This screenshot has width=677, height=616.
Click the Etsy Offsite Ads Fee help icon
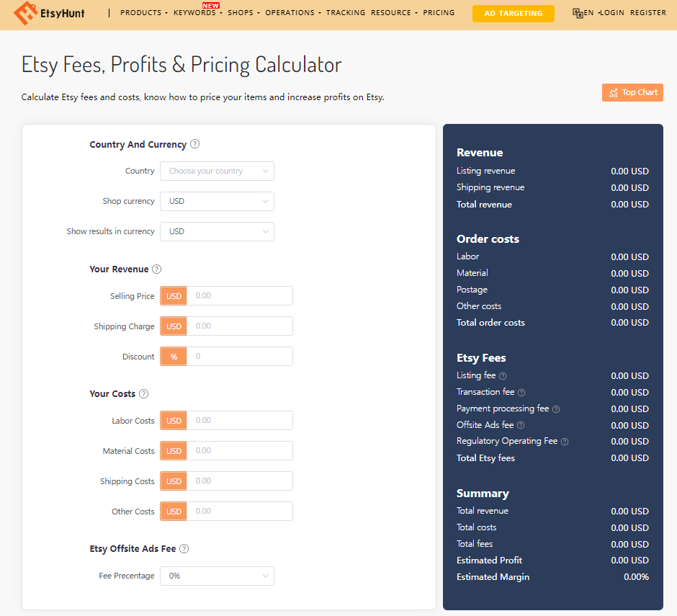(184, 548)
